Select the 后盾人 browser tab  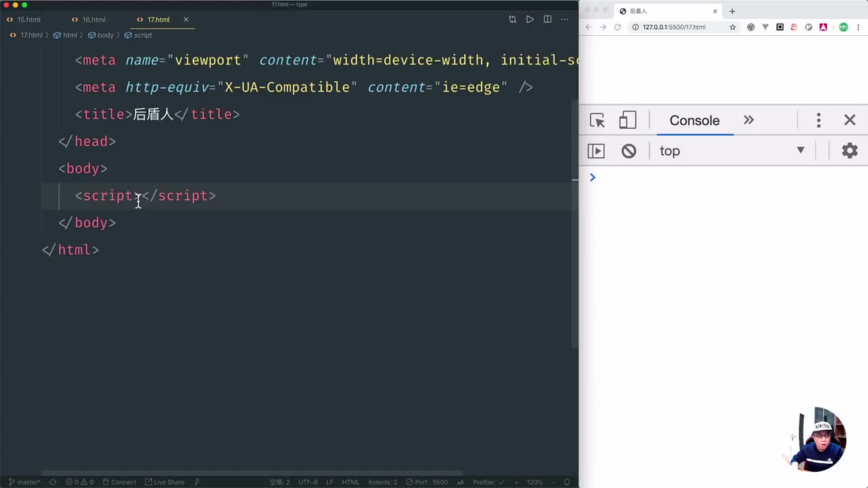[x=668, y=11]
